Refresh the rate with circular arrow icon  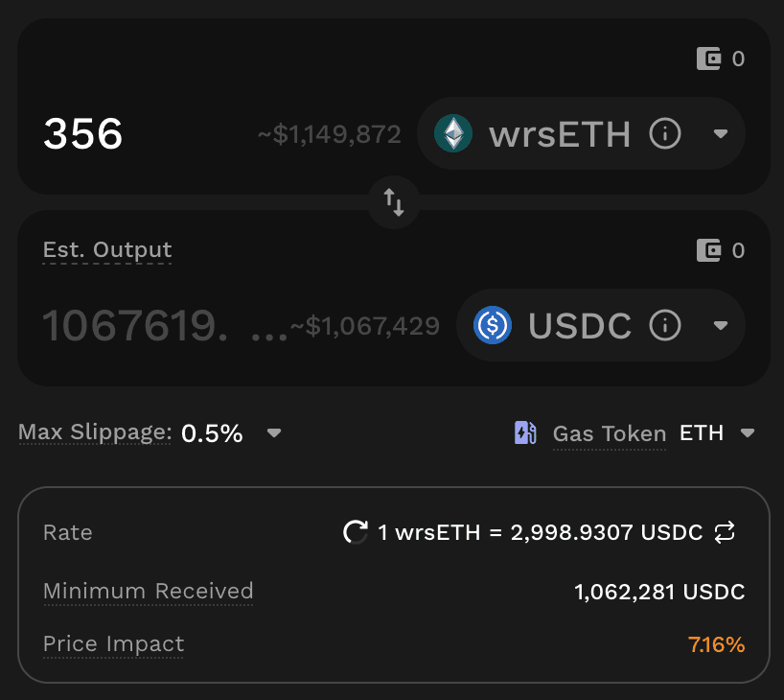point(356,532)
